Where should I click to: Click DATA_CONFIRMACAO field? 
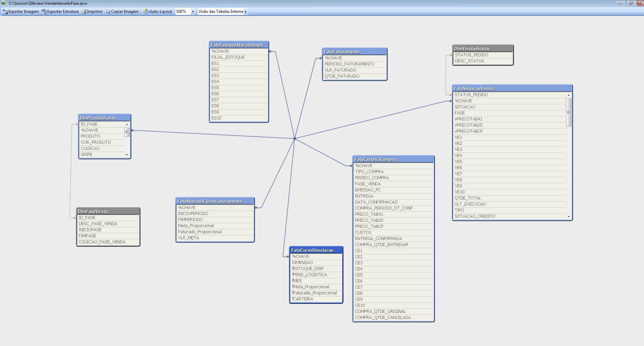point(393,202)
